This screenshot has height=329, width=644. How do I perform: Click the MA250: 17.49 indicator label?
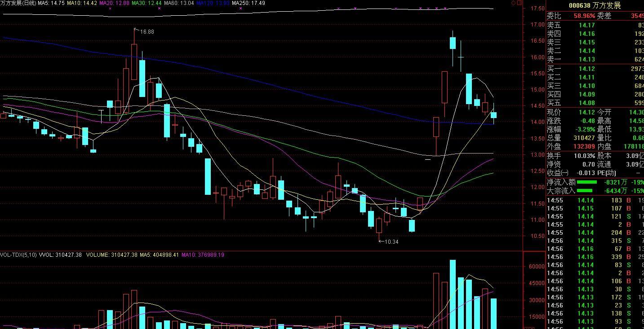click(x=248, y=3)
